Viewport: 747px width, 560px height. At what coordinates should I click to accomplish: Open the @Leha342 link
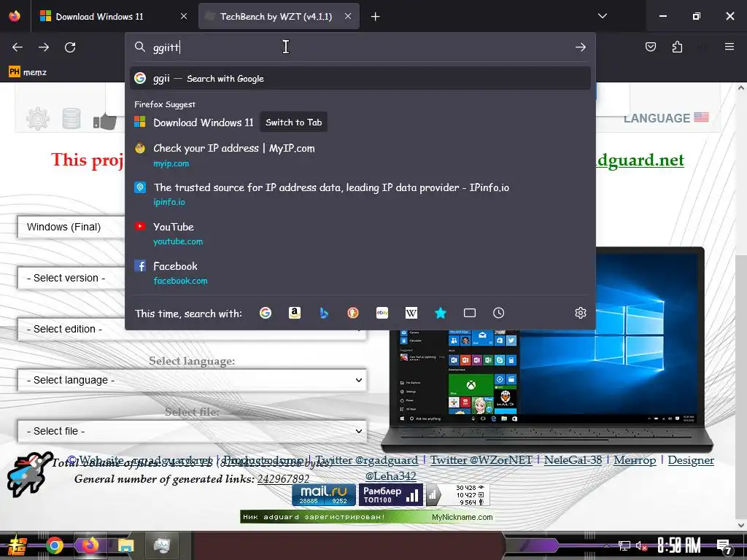(391, 475)
